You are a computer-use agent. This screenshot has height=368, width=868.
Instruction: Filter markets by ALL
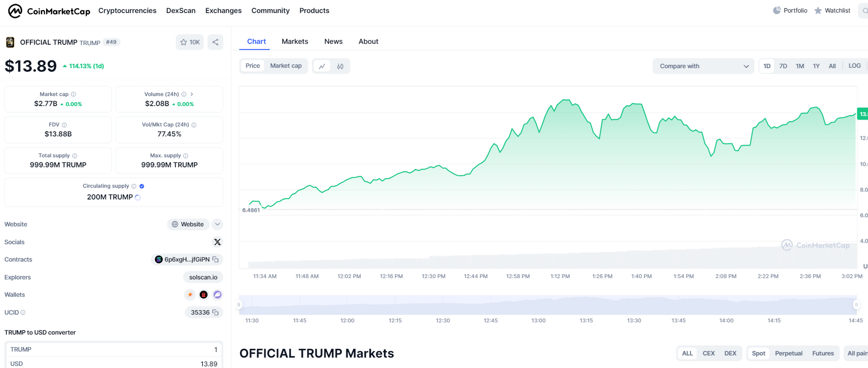pyautogui.click(x=687, y=354)
